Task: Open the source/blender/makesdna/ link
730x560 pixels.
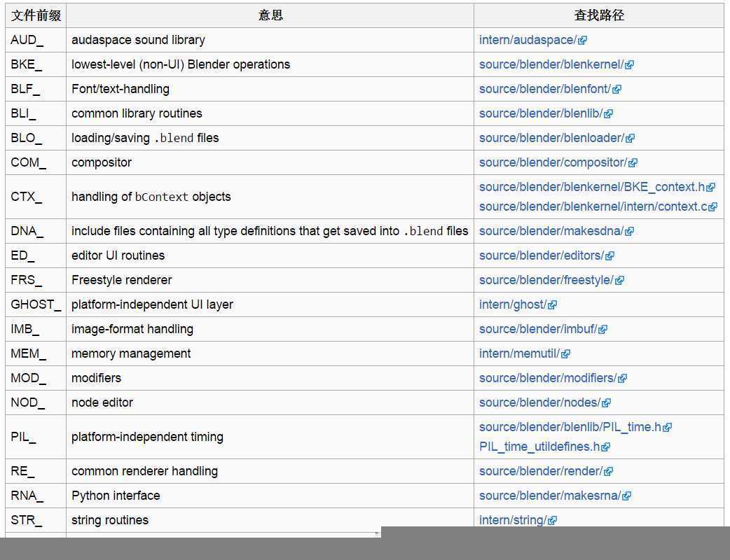Action: pyautogui.click(x=551, y=231)
